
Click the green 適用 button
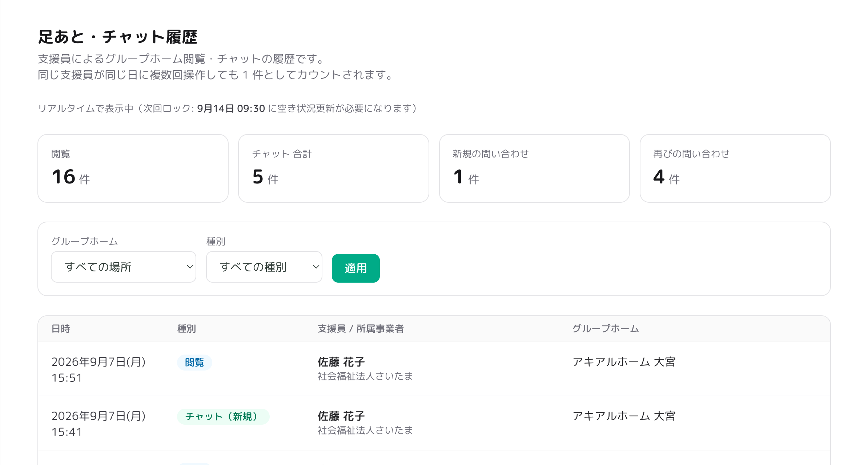coord(355,268)
